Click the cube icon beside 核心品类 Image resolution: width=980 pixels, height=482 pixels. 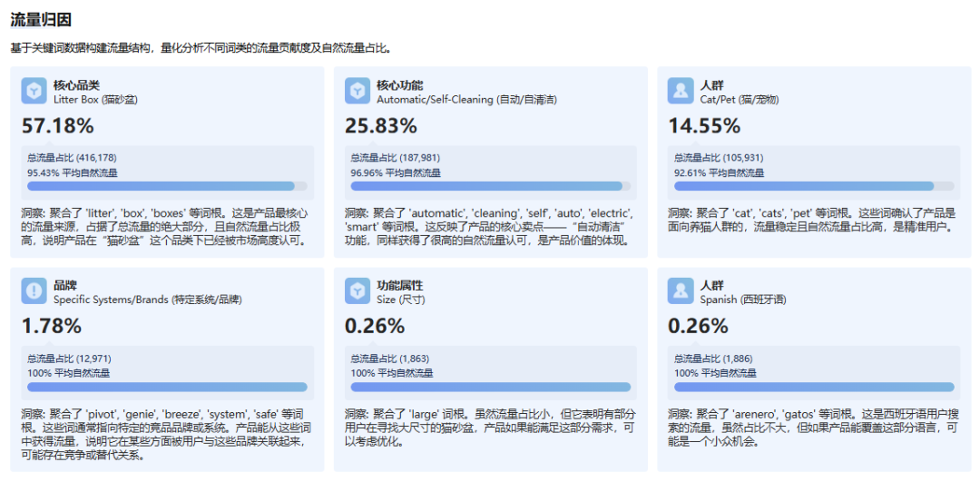click(34, 91)
